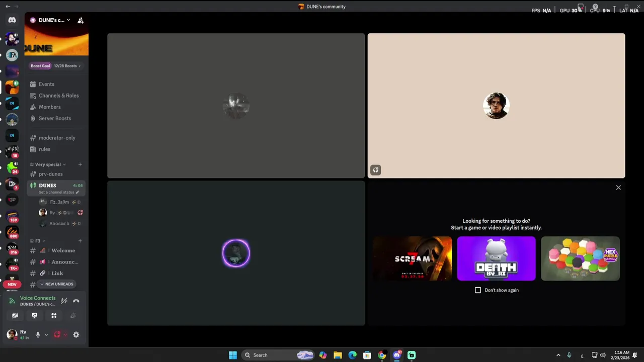Open User Settings gear
The width and height of the screenshot is (644, 362).
[x=76, y=335]
